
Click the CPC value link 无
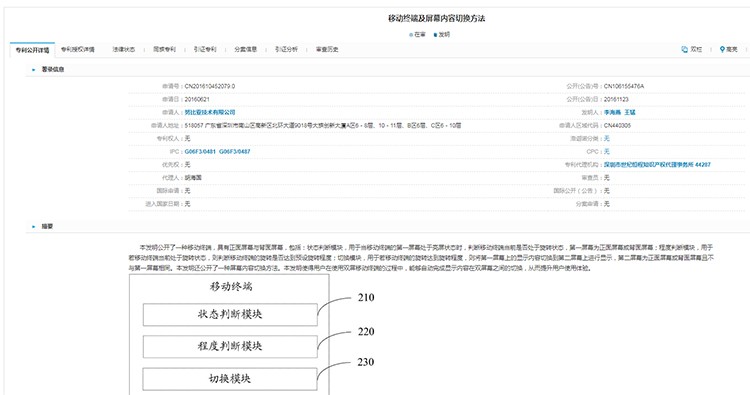tap(607, 151)
